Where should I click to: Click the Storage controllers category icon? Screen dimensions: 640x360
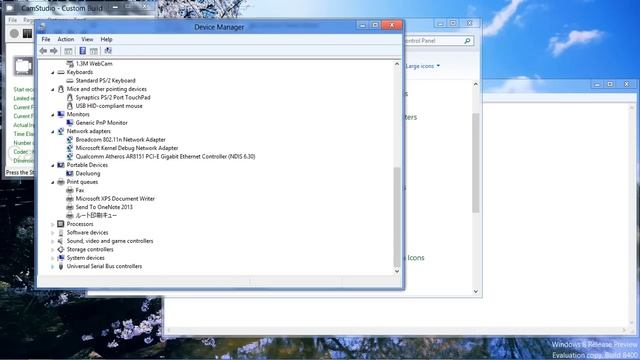61,249
